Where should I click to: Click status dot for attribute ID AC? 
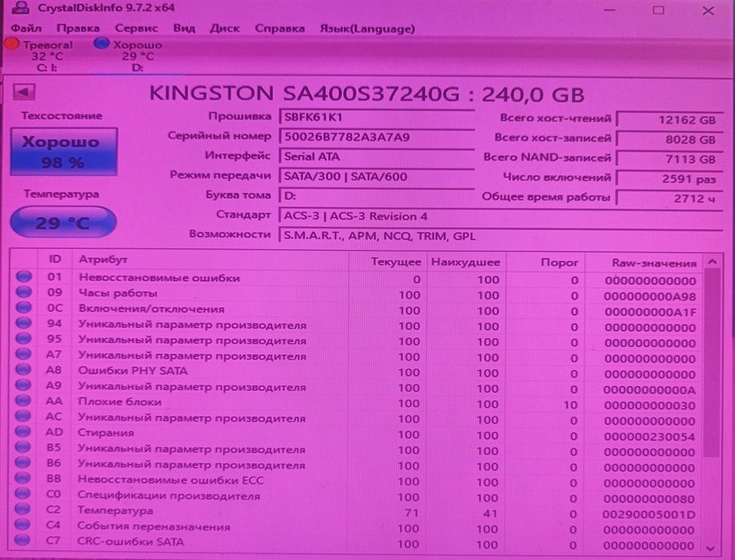[x=23, y=416]
